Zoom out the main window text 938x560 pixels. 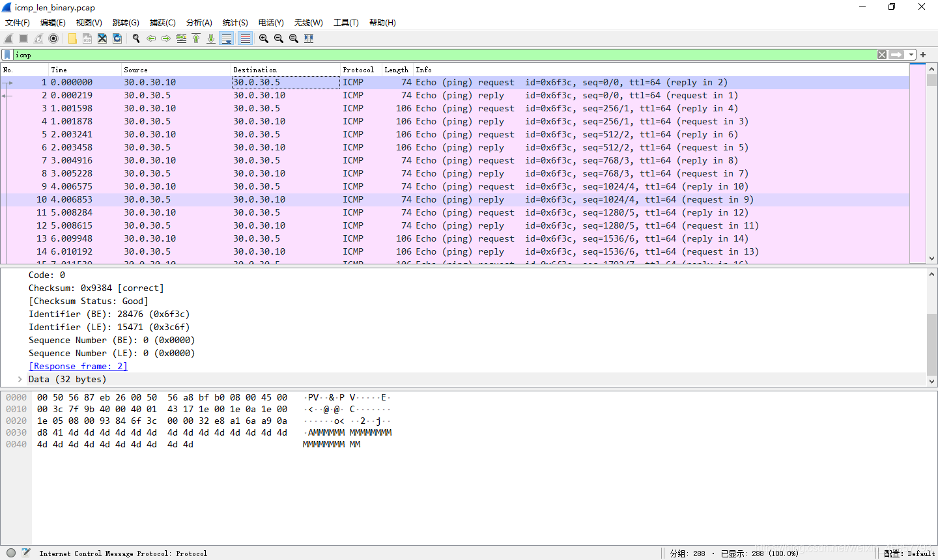[279, 38]
